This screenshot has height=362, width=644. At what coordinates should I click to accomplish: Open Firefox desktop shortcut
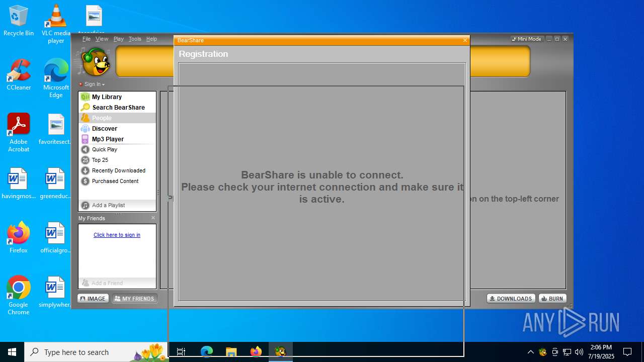click(x=19, y=237)
